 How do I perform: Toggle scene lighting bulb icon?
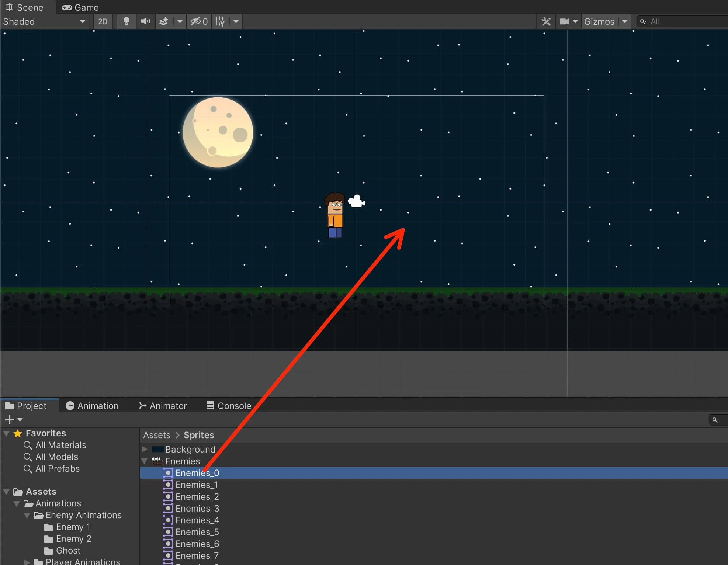(126, 21)
